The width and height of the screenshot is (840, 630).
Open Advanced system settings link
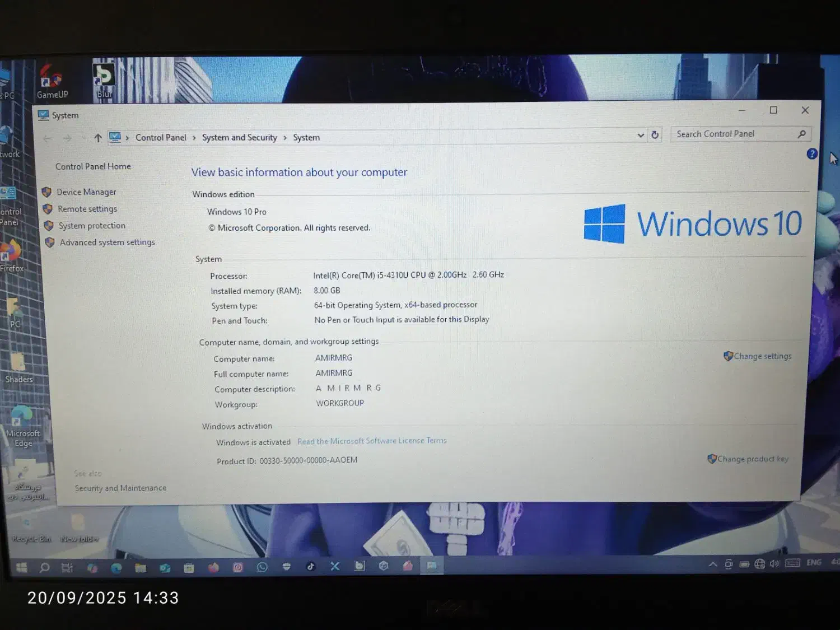(108, 242)
